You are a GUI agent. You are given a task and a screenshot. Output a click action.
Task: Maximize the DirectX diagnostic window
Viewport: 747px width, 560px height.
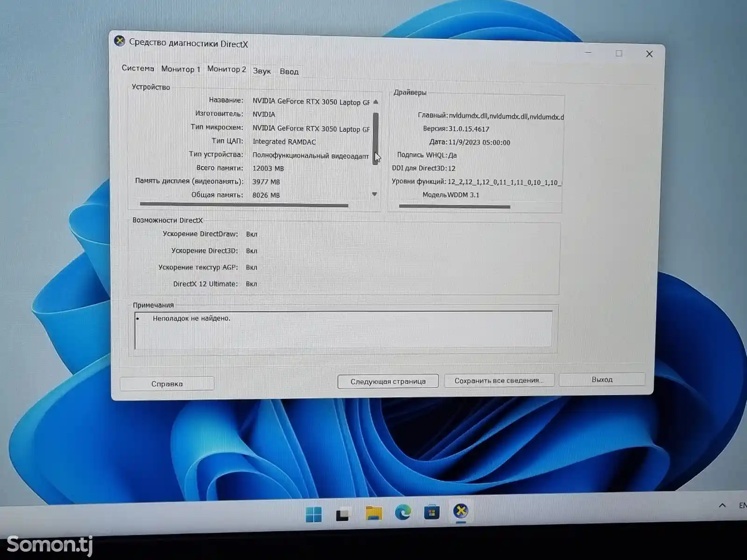(x=619, y=53)
